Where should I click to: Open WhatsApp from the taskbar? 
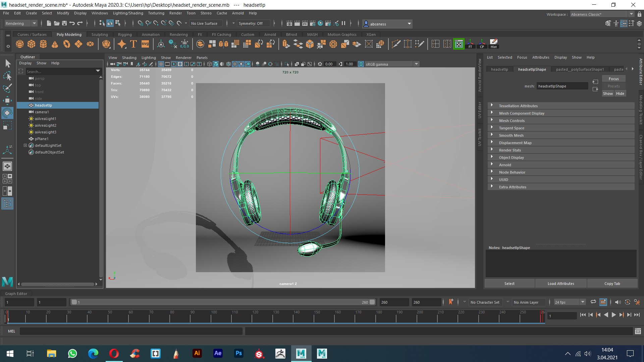click(x=72, y=353)
